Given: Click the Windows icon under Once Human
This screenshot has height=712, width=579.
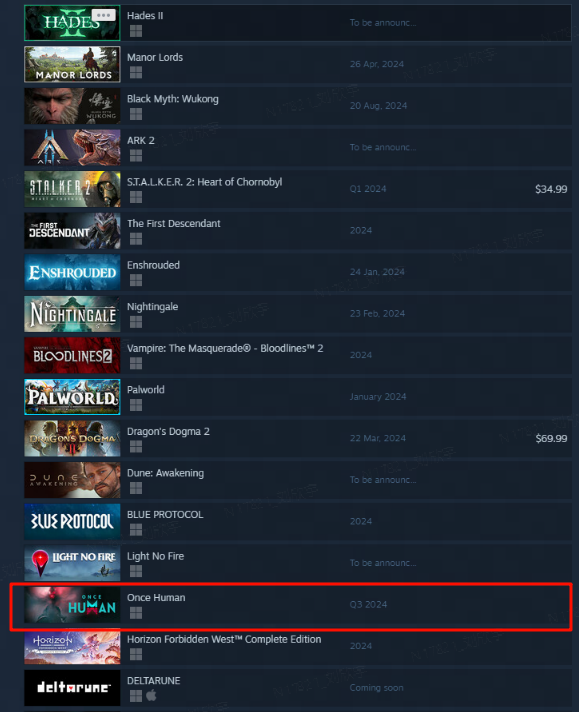Looking at the screenshot, I should click(x=136, y=613).
